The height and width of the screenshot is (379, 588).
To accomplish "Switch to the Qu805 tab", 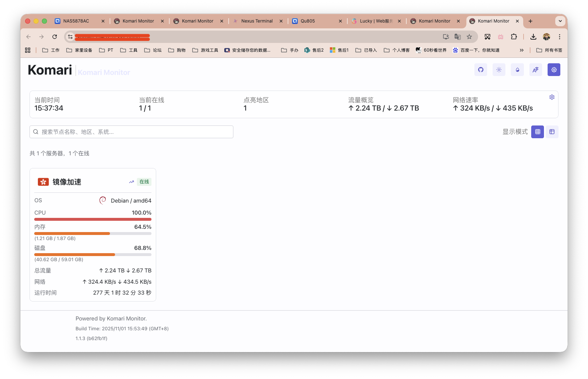I will [x=307, y=21].
